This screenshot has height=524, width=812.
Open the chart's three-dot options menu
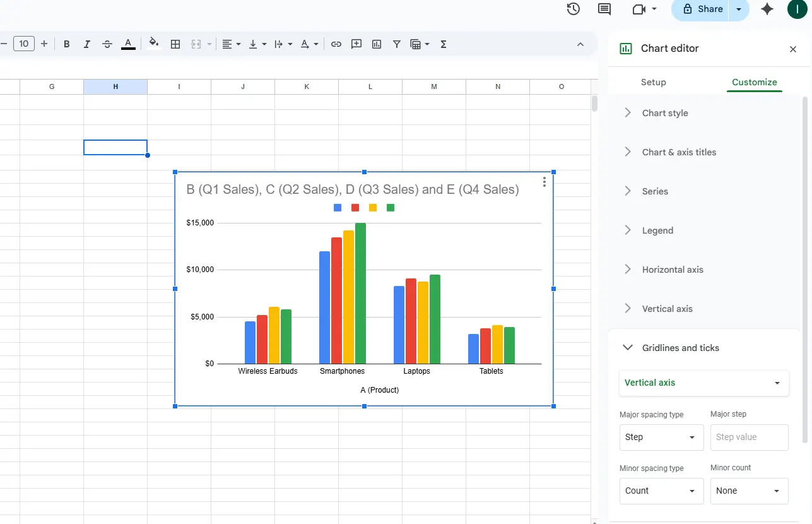[544, 182]
